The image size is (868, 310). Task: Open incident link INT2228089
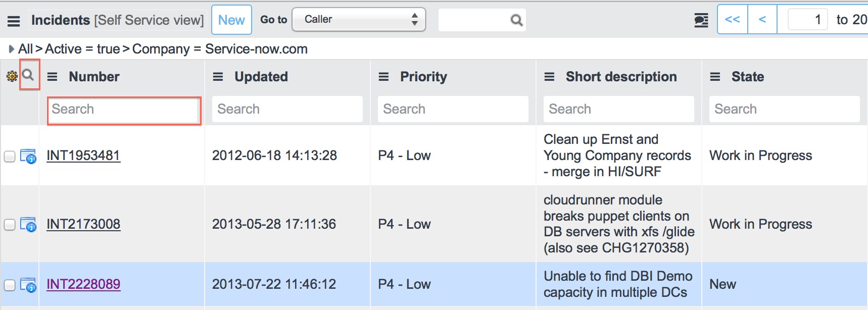click(x=83, y=284)
